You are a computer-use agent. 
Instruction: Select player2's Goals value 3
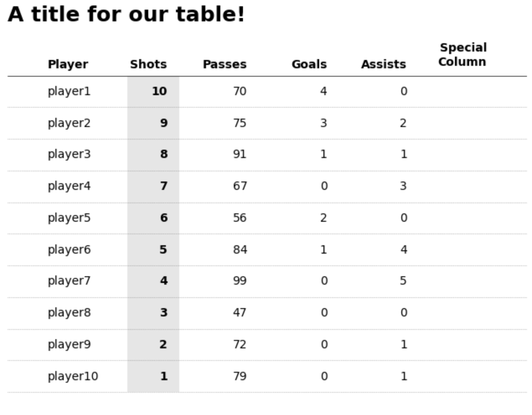(323, 123)
